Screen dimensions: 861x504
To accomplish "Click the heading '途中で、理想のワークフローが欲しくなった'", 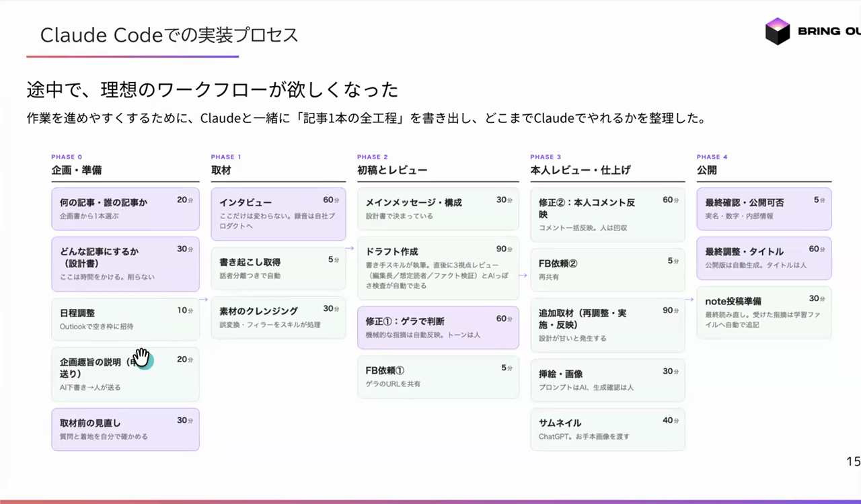I will [x=213, y=89].
